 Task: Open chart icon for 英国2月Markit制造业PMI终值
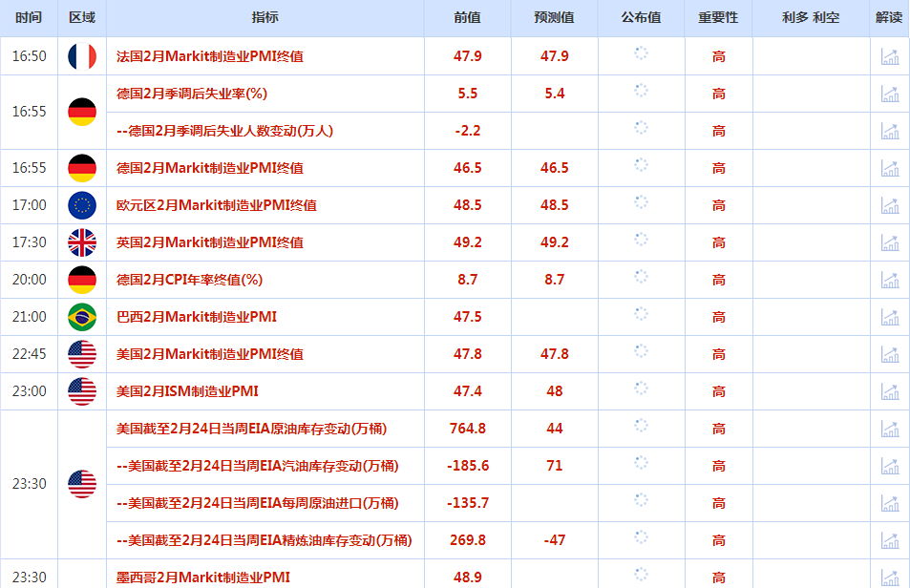(890, 242)
